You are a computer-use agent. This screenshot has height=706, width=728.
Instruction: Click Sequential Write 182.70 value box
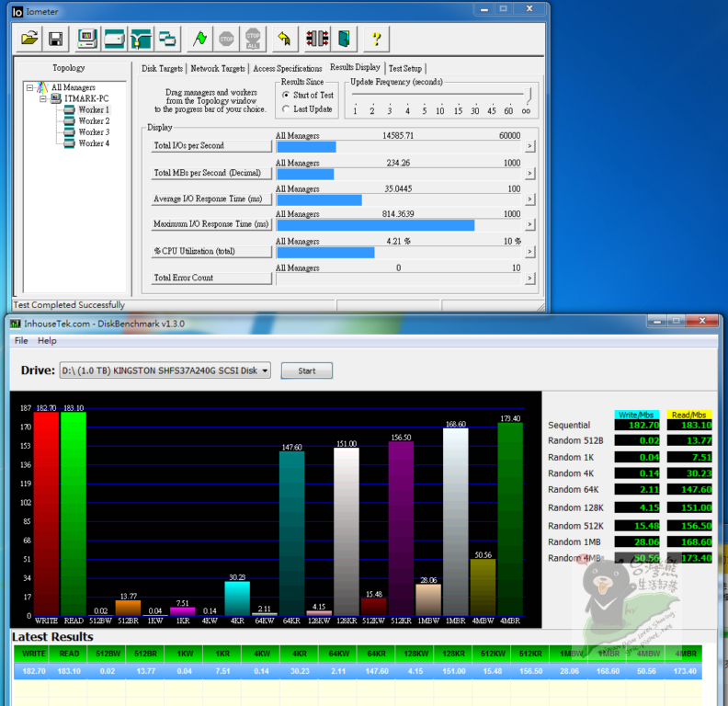coord(637,425)
